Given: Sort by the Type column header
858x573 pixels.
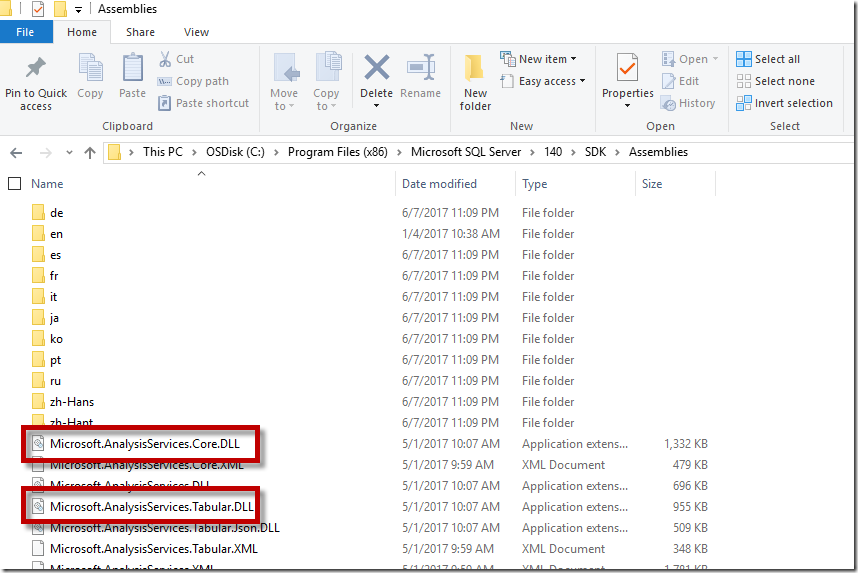Looking at the screenshot, I should (x=535, y=184).
